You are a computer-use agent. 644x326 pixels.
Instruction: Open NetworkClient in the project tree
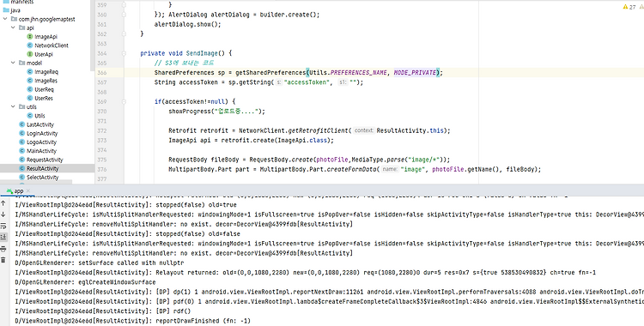click(52, 45)
